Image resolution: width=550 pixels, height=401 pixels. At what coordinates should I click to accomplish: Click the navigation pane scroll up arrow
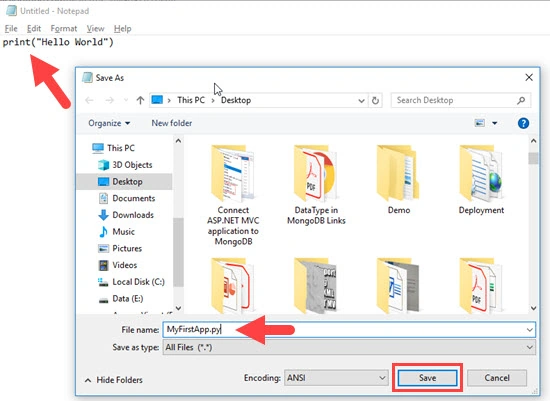[x=178, y=141]
